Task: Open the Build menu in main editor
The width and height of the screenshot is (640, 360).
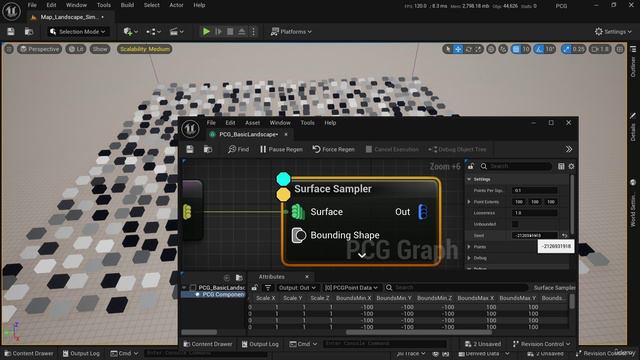Action: (127, 5)
